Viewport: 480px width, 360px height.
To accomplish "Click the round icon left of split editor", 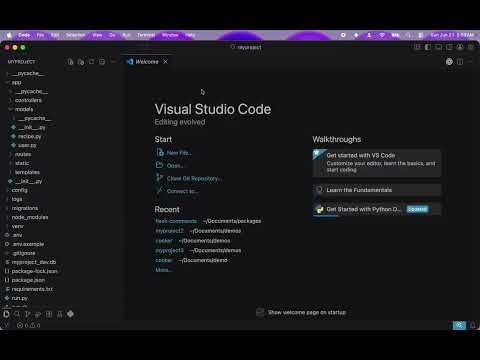I will [x=449, y=62].
